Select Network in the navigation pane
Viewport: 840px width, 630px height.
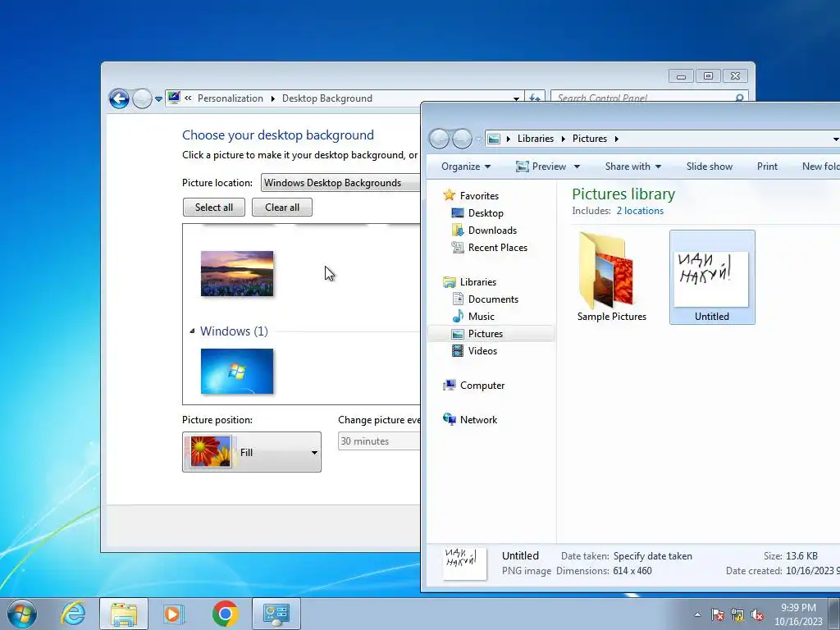point(478,420)
